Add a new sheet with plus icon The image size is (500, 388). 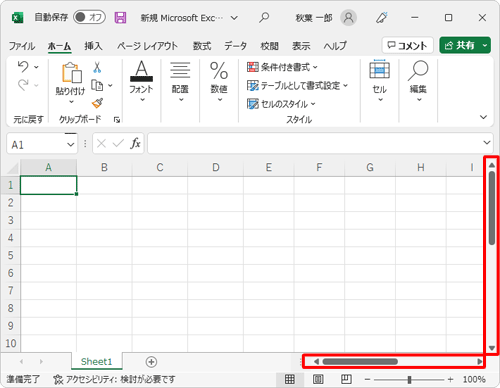click(x=151, y=362)
